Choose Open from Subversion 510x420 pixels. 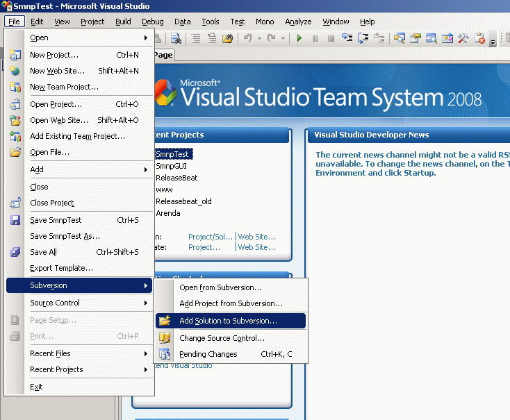[x=231, y=287]
